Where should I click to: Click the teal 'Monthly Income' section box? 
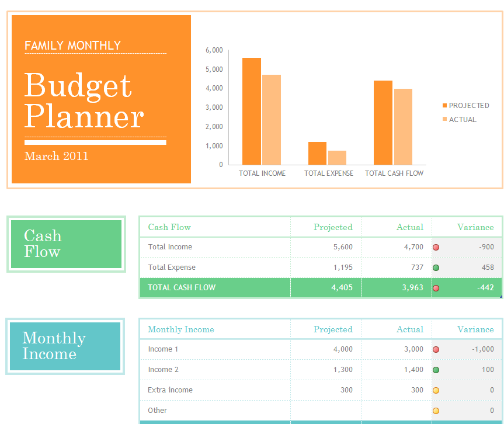point(65,346)
